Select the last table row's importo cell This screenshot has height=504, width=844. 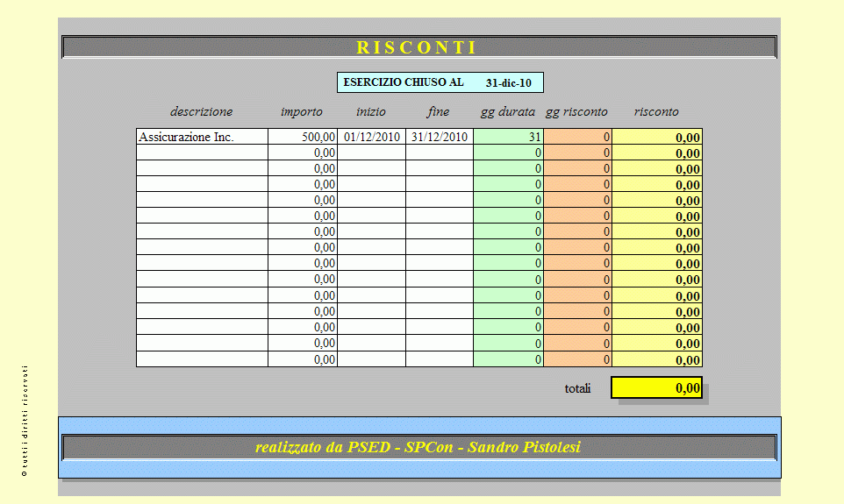303,359
